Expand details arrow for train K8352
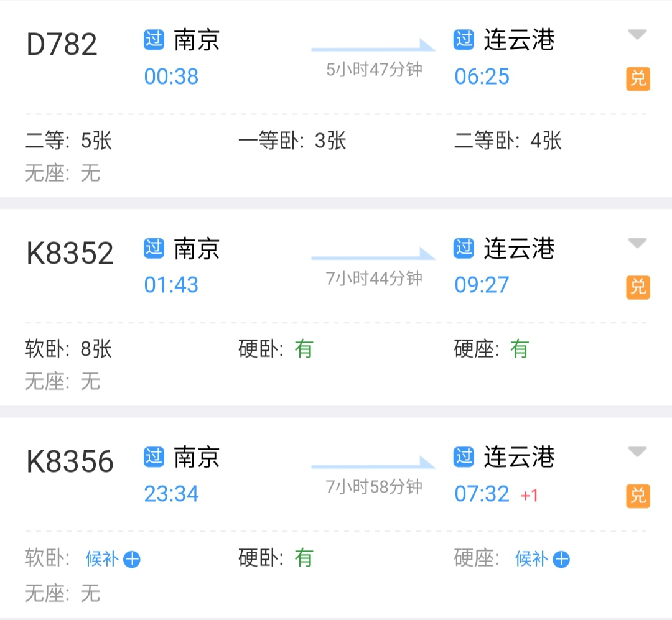The height and width of the screenshot is (620, 672). coord(637,243)
